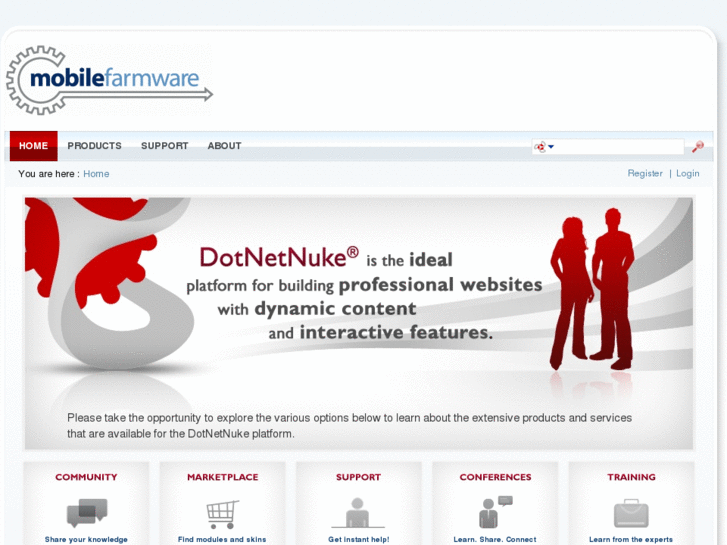This screenshot has width=727, height=545.
Task: Click the DotNetNuke banner image
Action: 359,323
